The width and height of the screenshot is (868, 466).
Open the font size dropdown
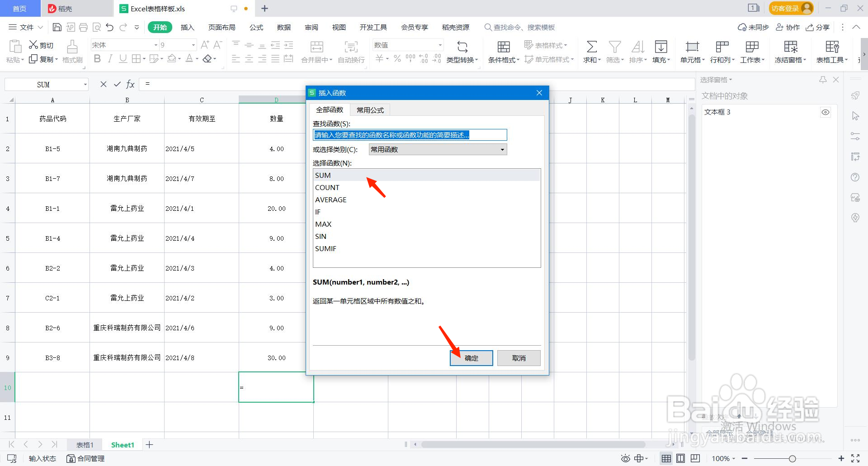[x=193, y=45]
